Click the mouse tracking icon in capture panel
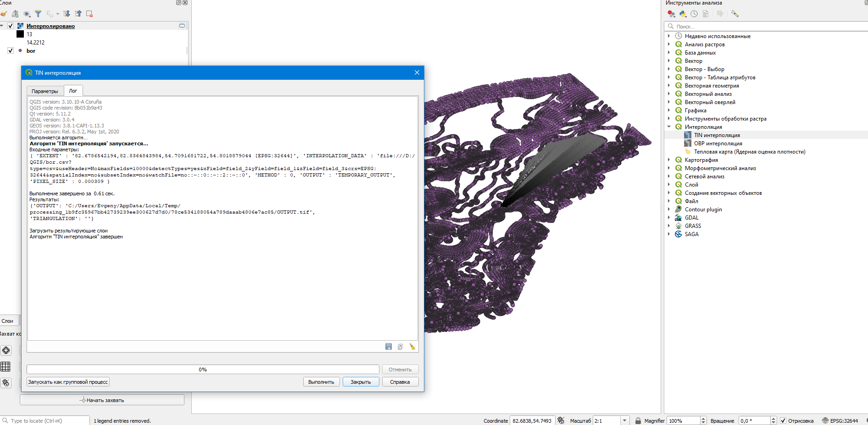Viewport: 868px width, 425px height. pos(6,383)
